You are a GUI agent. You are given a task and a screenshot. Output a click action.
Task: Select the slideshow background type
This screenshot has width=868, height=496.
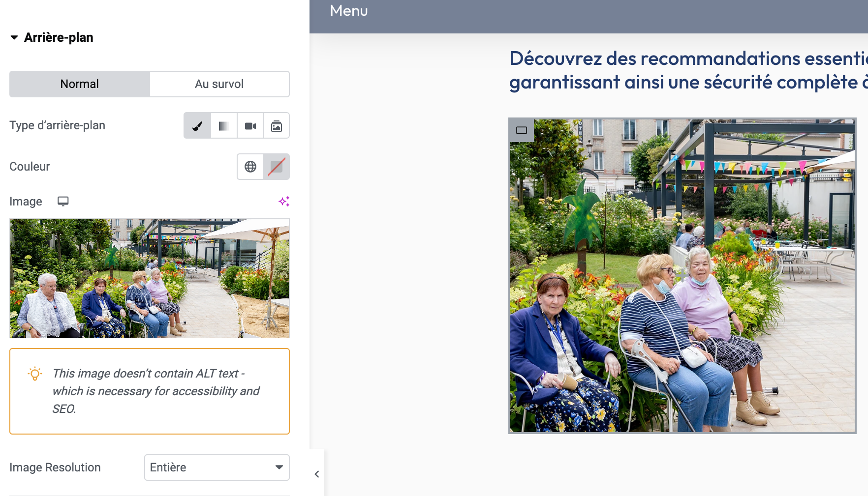pos(277,126)
